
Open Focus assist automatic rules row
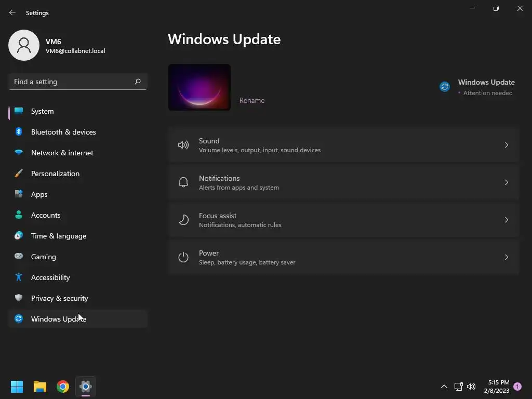click(344, 220)
